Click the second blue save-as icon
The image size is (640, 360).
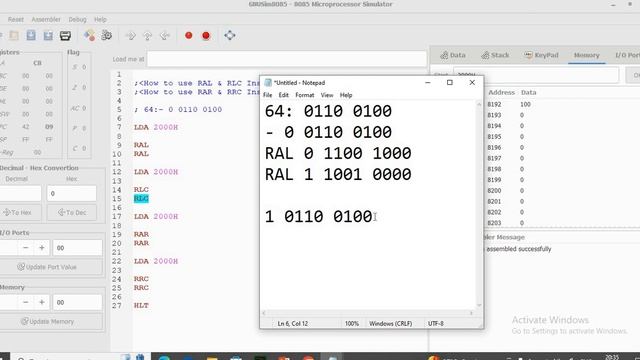click(x=48, y=36)
